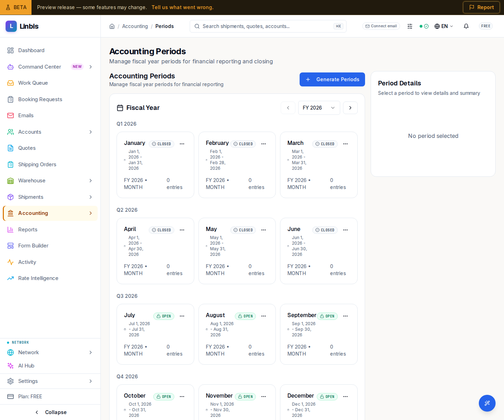Go to Work Queue

click(x=50, y=83)
